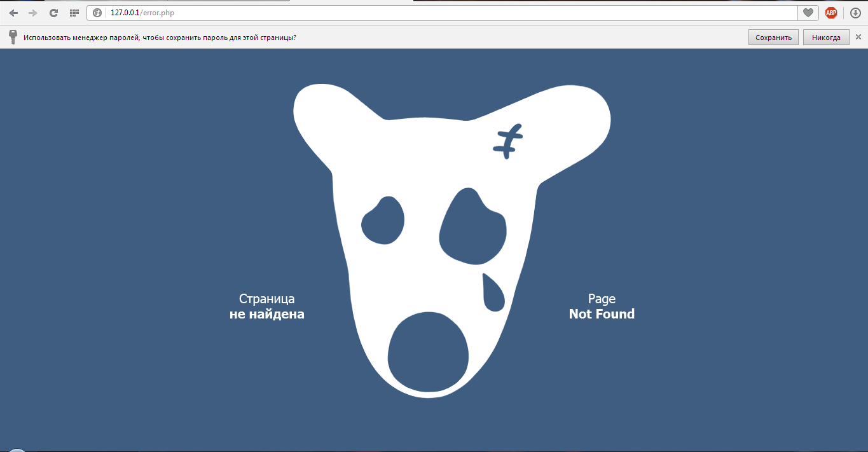Click the dog's smaller left eye

[x=383, y=221]
